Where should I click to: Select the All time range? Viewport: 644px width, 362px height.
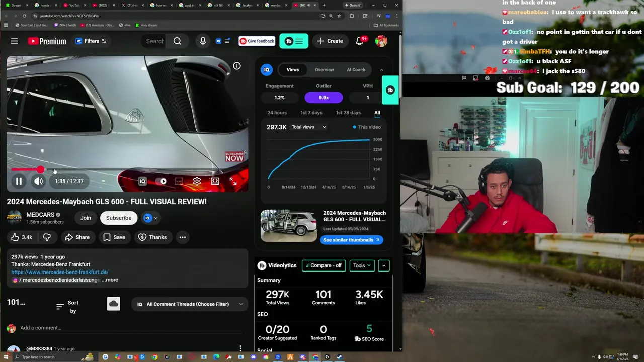(377, 113)
